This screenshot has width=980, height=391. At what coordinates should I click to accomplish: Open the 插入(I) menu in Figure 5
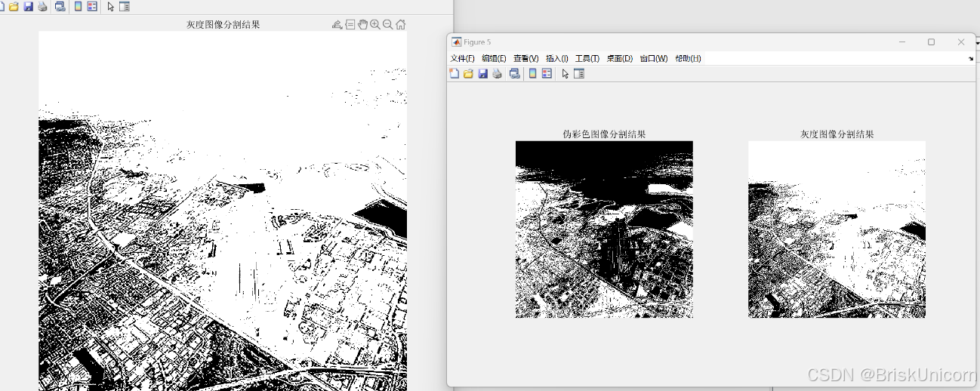[557, 59]
